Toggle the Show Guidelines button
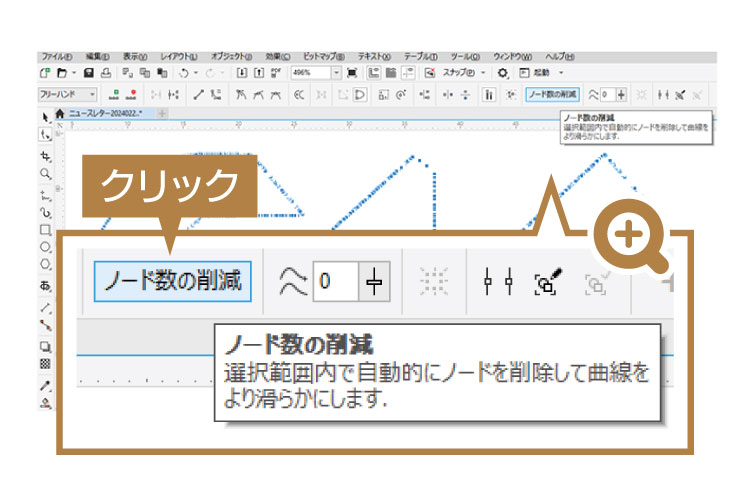The width and height of the screenshot is (750, 500). click(x=408, y=73)
